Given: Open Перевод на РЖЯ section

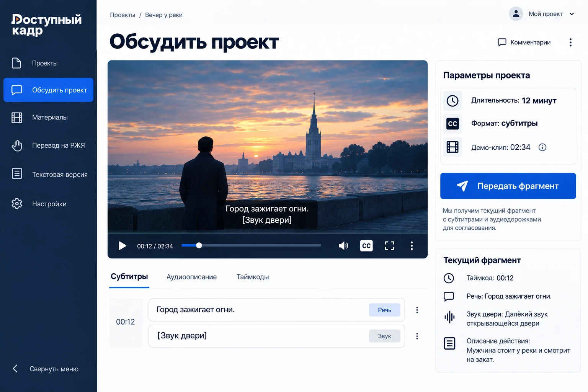Looking at the screenshot, I should click(48, 145).
